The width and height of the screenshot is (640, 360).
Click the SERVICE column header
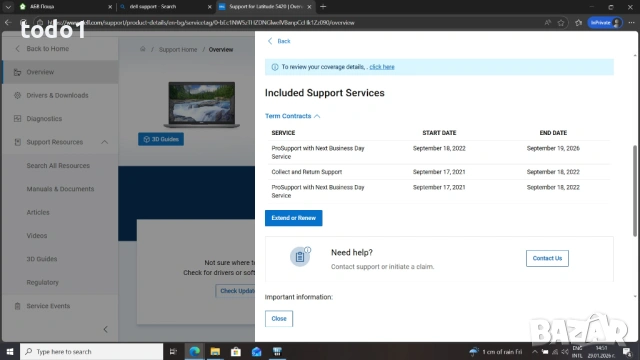tap(283, 133)
